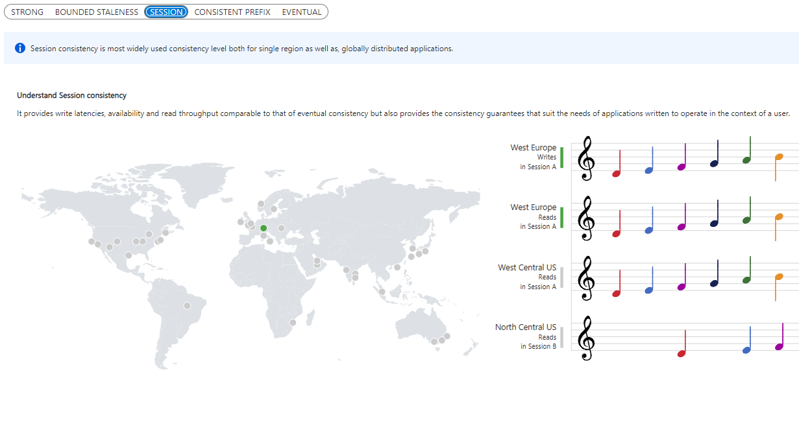Click gray bar beside North Central US label
Image resolution: width=799 pixels, height=422 pixels.
click(x=562, y=337)
